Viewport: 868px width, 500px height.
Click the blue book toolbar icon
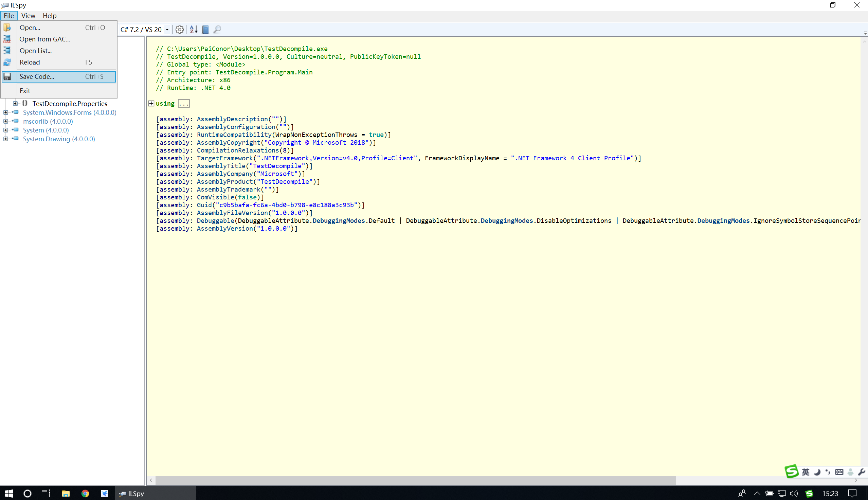pyautogui.click(x=205, y=30)
